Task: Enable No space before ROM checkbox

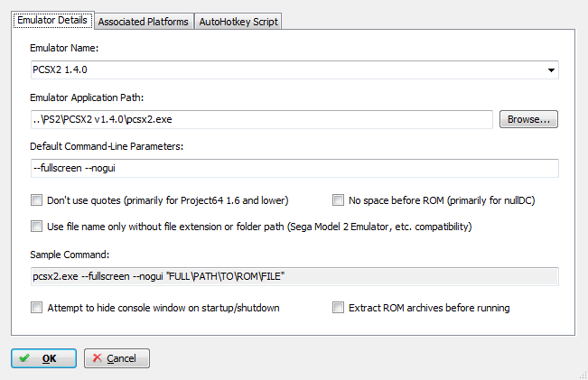Action: click(x=338, y=200)
